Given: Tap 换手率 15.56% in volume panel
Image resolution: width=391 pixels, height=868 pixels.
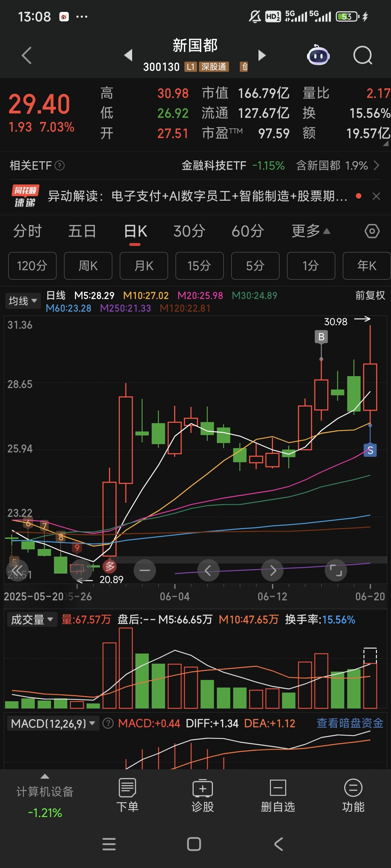Looking at the screenshot, I should click(320, 620).
